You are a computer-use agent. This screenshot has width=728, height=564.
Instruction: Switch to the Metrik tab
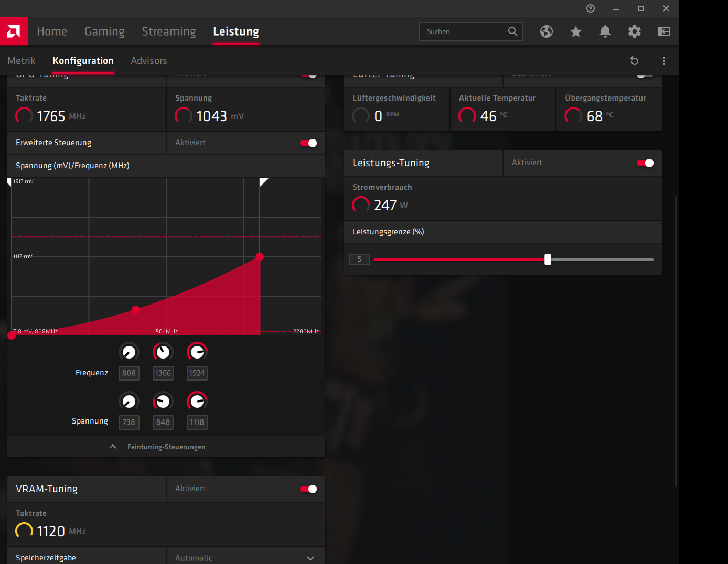[21, 61]
